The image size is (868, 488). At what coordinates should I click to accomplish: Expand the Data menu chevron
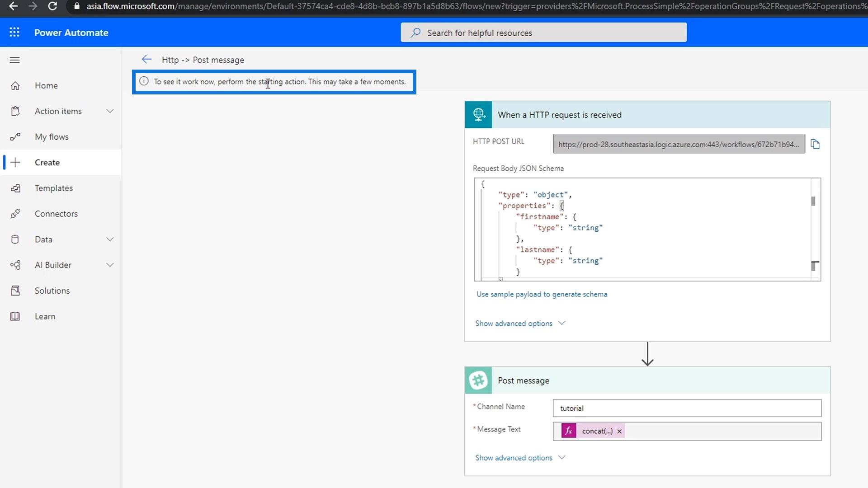click(x=110, y=239)
